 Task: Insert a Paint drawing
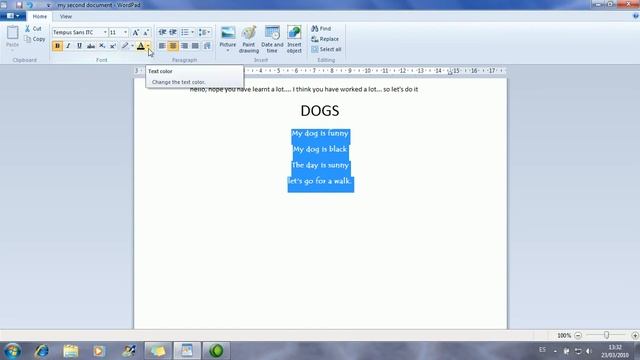coord(249,40)
